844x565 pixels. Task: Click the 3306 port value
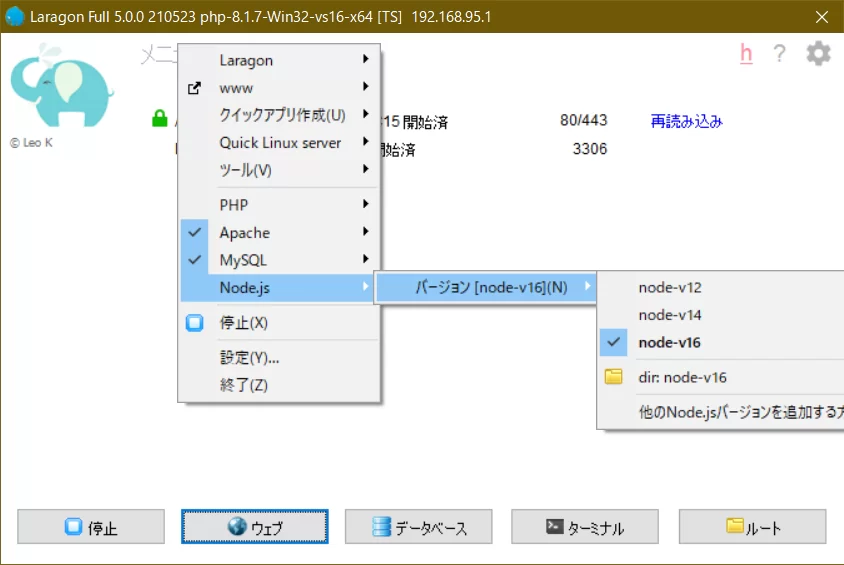pyautogui.click(x=590, y=149)
